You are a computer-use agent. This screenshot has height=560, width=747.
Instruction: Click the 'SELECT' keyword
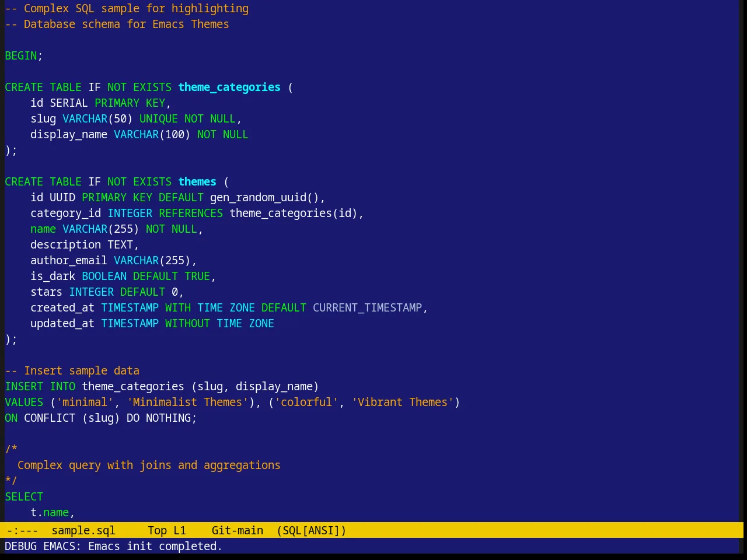click(24, 496)
